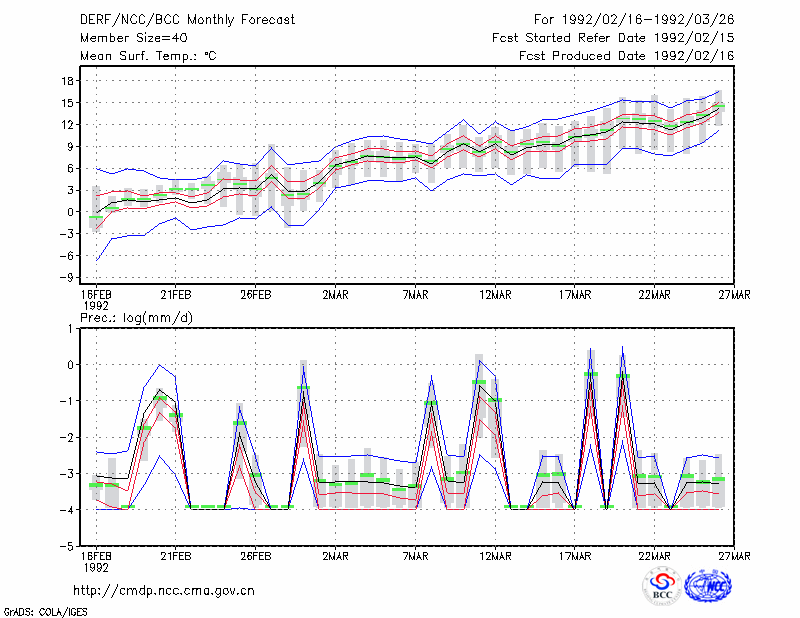800x618 pixels.
Task: Click the -9 value on temperature axis
Action: [x=65, y=278]
